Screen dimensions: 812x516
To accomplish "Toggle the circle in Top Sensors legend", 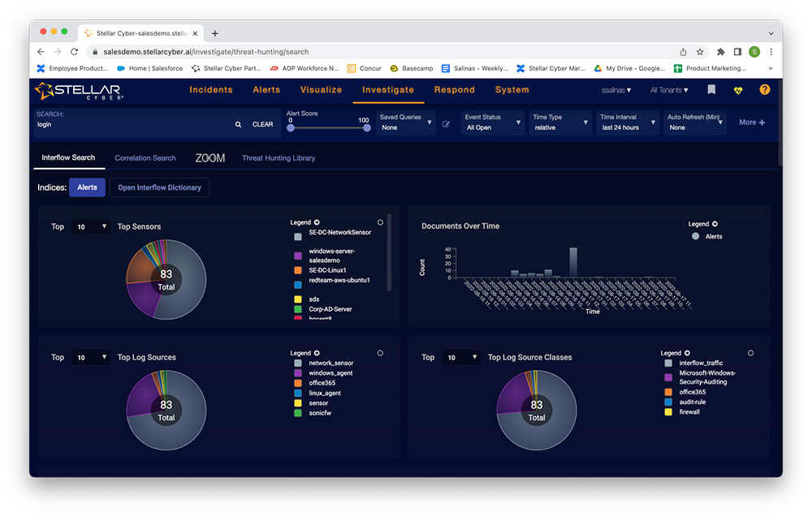I will click(380, 221).
